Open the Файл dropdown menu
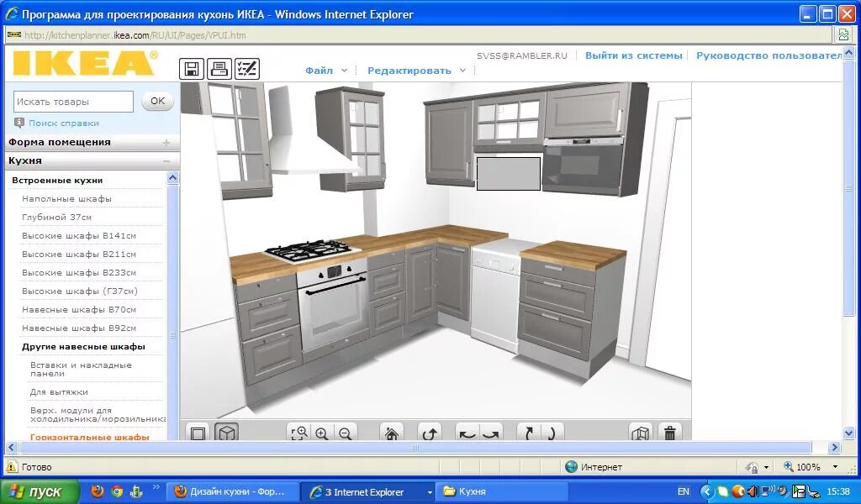Image resolution: width=861 pixels, height=504 pixels. [326, 71]
